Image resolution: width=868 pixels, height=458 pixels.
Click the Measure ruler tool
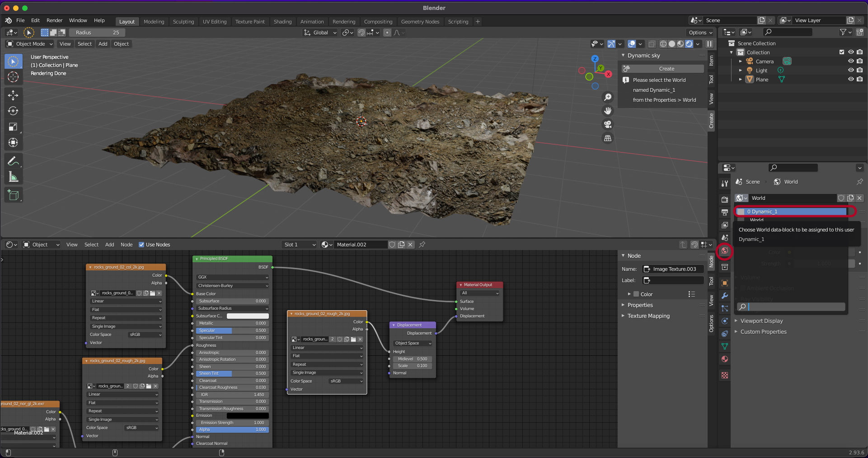13,177
